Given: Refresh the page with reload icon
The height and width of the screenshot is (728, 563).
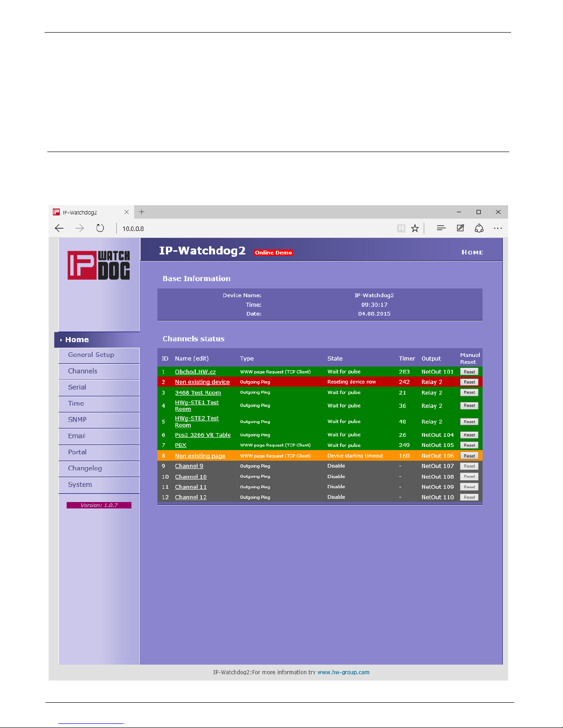Looking at the screenshot, I should point(100,228).
